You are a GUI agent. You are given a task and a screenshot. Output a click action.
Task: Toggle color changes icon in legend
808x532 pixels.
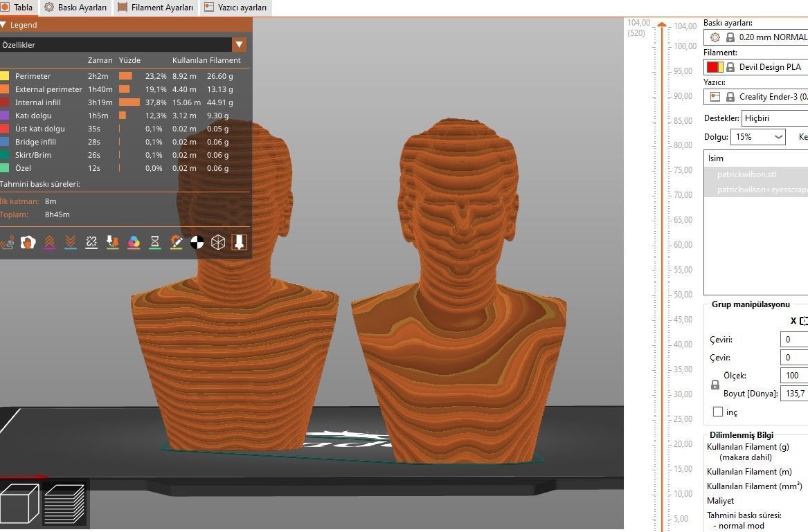point(134,242)
